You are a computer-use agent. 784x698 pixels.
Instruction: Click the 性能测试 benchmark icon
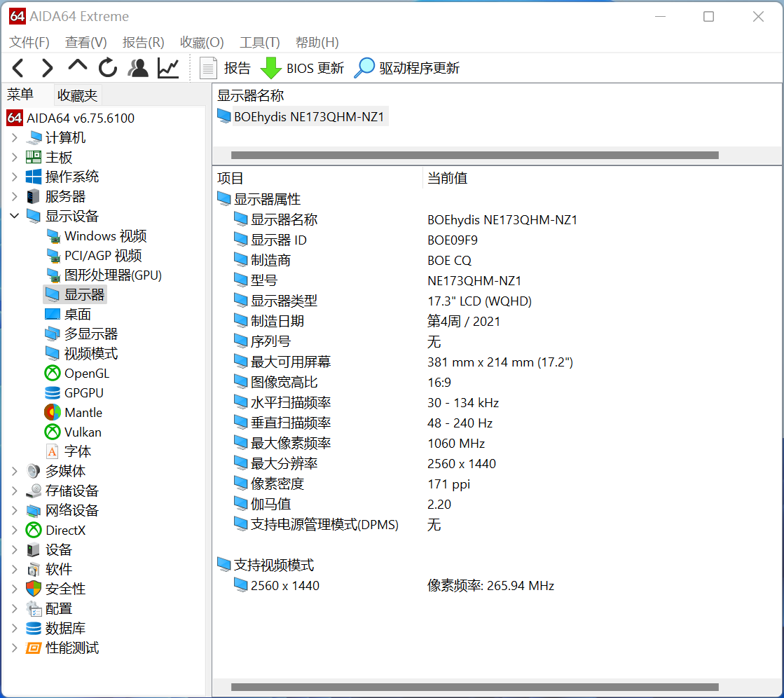pos(34,648)
